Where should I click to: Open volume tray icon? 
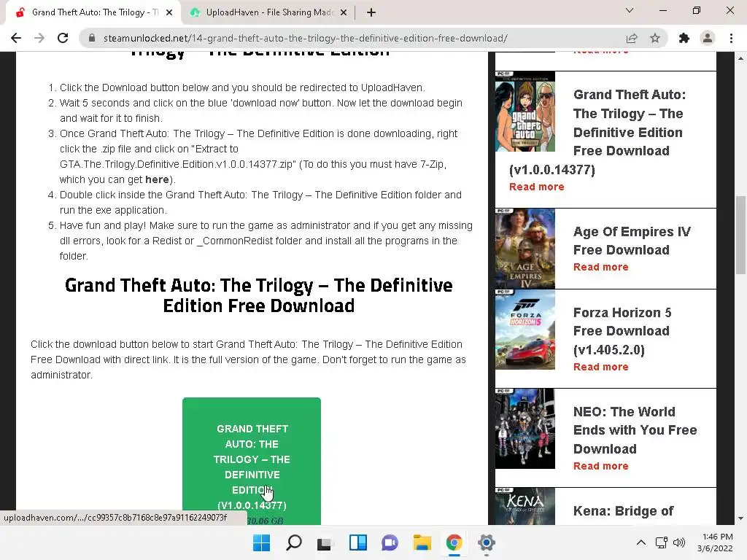[679, 542]
